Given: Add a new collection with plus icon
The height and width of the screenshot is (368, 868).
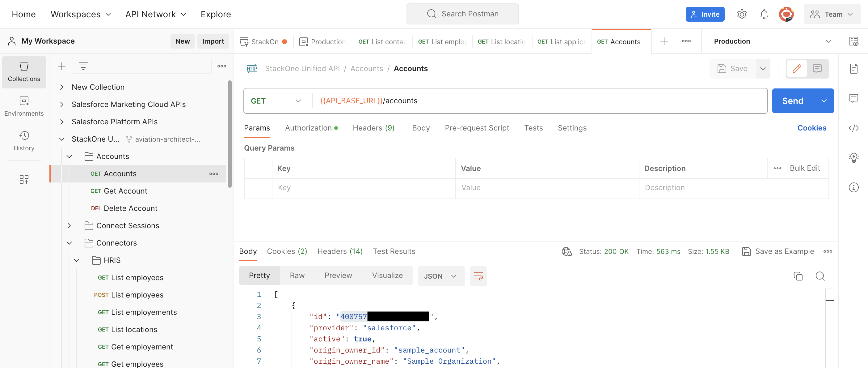Looking at the screenshot, I should [x=62, y=66].
